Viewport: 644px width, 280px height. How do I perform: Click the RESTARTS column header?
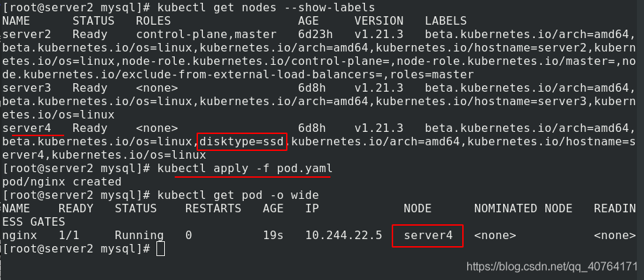[x=213, y=209]
